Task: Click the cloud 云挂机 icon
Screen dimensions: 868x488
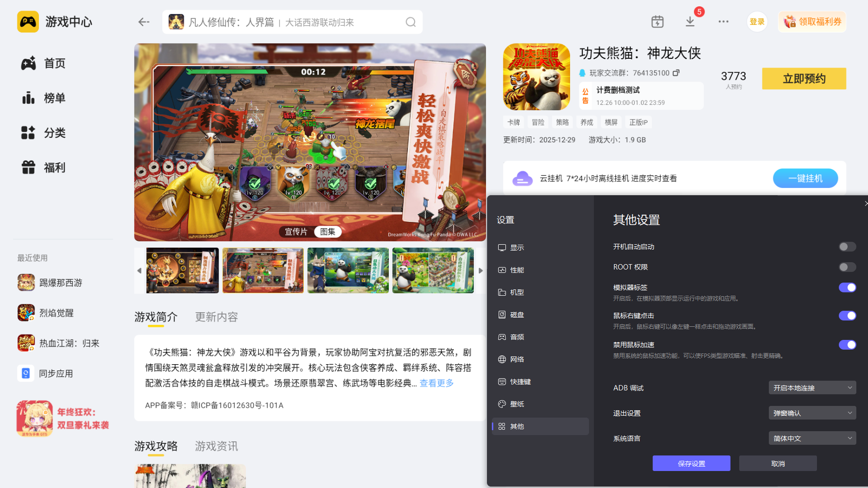Action: click(522, 179)
